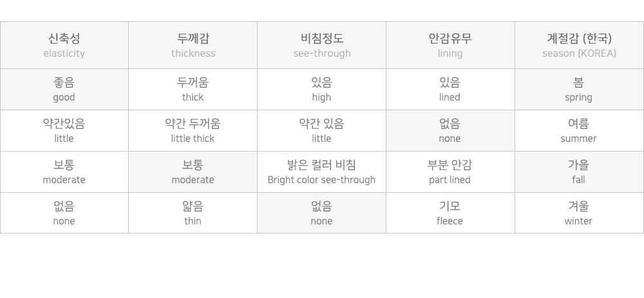Select 'high' in see-through column
644x298 pixels.
[x=321, y=89]
